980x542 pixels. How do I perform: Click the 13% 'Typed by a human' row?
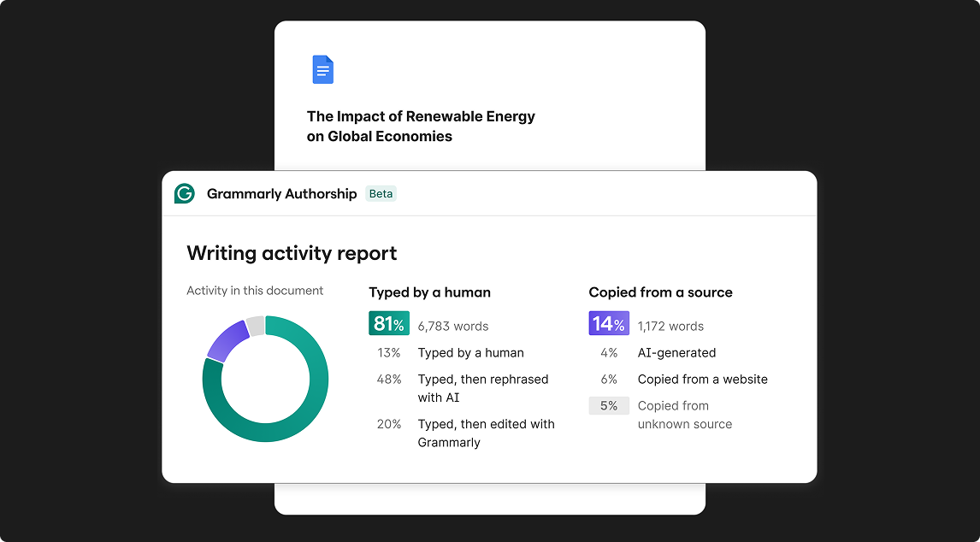click(x=450, y=353)
